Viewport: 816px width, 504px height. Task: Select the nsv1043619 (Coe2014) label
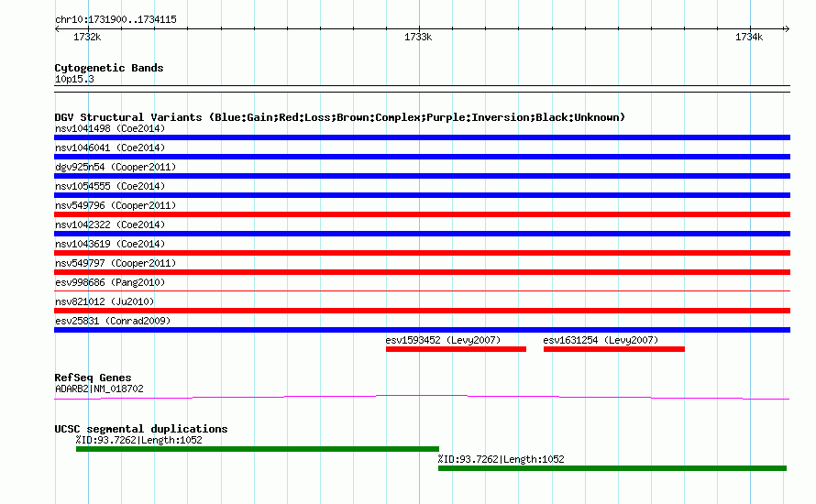(x=110, y=244)
